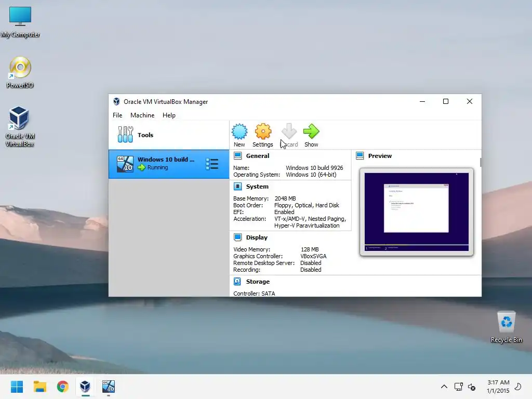Open the Recycle Bin on desktop

(x=506, y=327)
